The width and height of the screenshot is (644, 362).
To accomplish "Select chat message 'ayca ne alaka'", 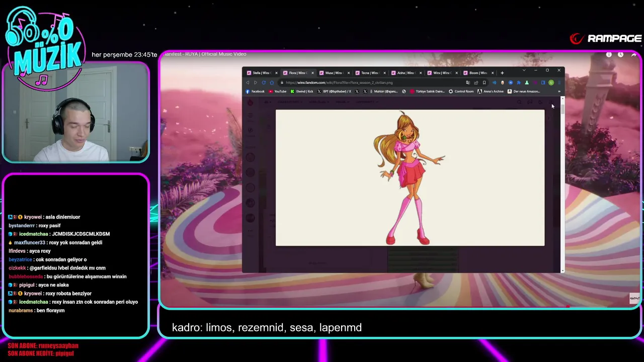I will (x=53, y=285).
